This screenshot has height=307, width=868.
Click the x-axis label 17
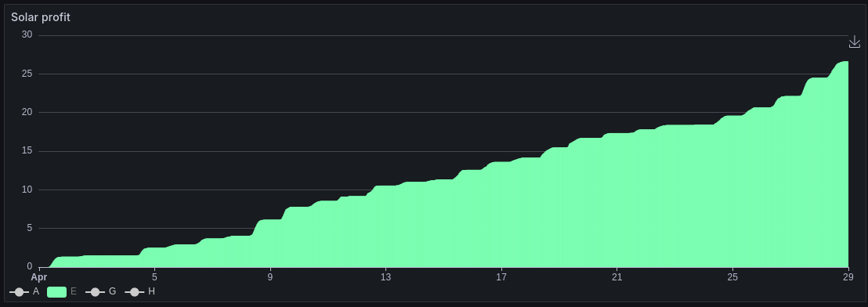[501, 277]
